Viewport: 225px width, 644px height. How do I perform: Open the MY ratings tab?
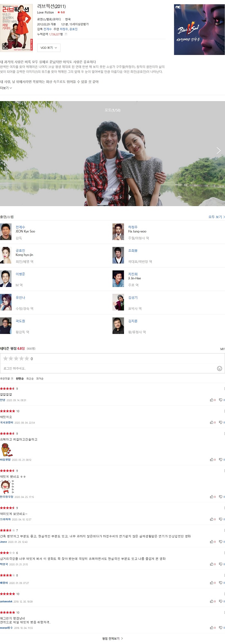(x=222, y=349)
